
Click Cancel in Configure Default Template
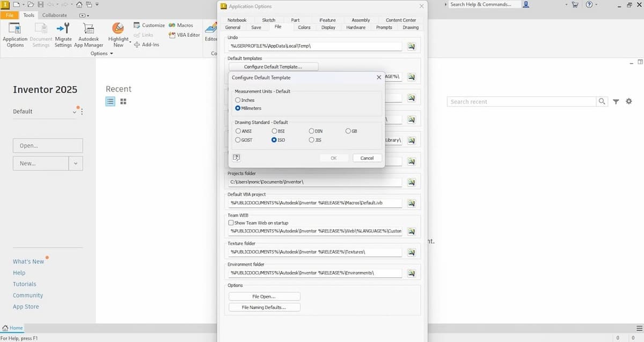click(367, 158)
